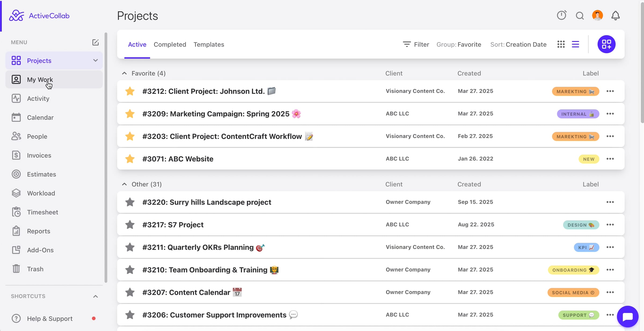Favorite Quarterly OKRs Planning star
This screenshot has height=331, width=644.
pyautogui.click(x=130, y=247)
